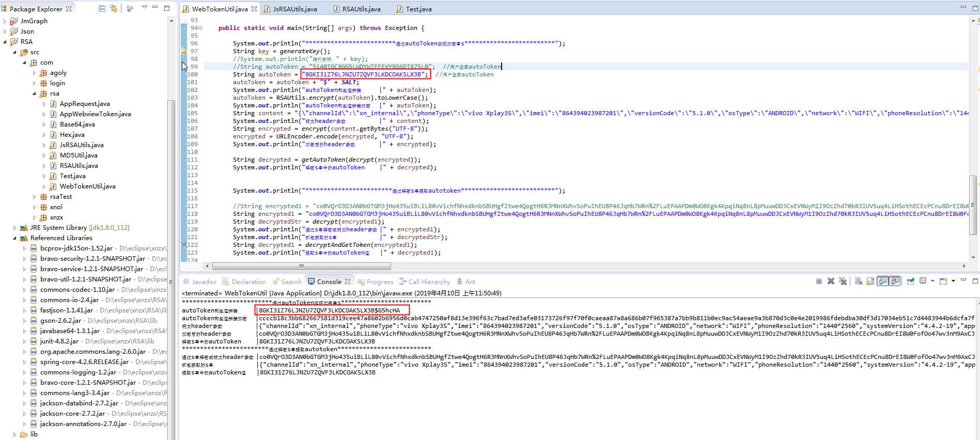
Task: Minimize the Package Explorer view
Action: coord(155,8)
